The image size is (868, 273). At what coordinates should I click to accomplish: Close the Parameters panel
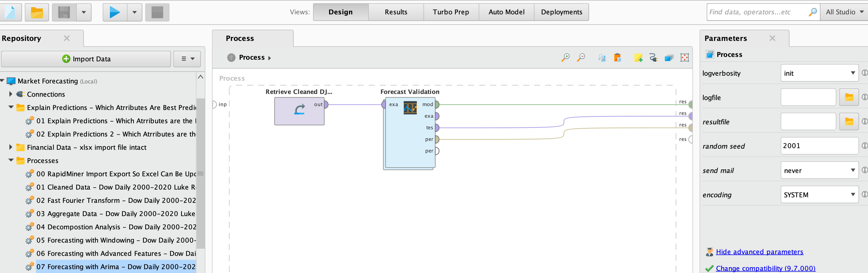772,38
